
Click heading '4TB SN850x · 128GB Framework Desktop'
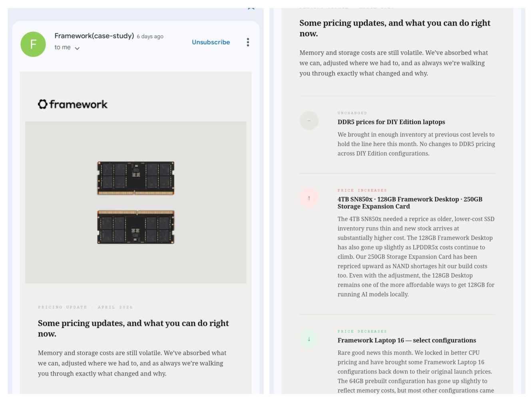click(x=410, y=203)
